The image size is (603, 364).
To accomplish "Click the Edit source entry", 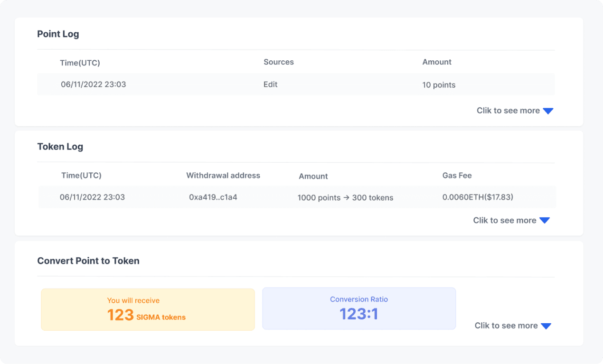I will pyautogui.click(x=270, y=84).
